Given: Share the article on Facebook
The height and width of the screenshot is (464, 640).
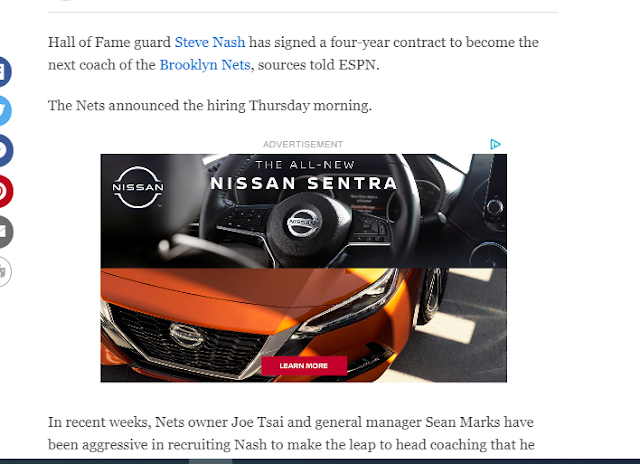Looking at the screenshot, I should (3, 71).
